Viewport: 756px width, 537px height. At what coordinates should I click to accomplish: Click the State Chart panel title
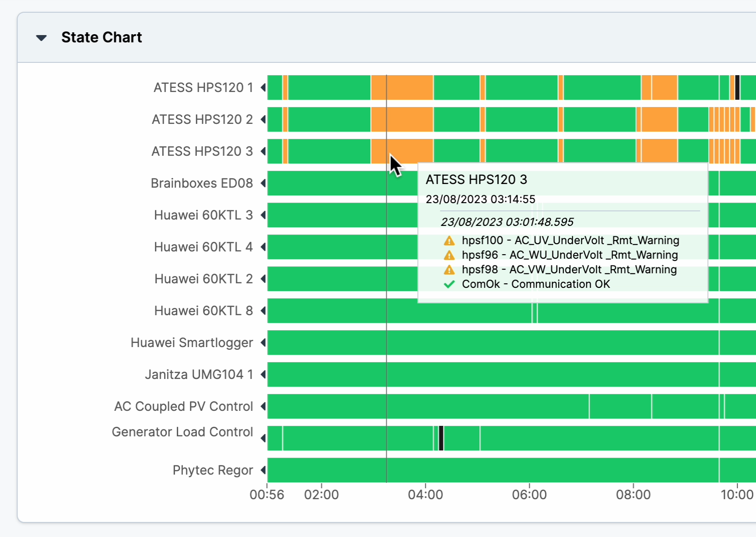click(x=102, y=37)
